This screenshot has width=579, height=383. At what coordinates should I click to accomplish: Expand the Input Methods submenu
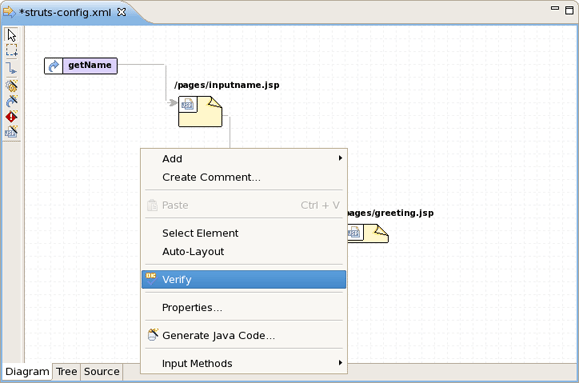click(244, 363)
